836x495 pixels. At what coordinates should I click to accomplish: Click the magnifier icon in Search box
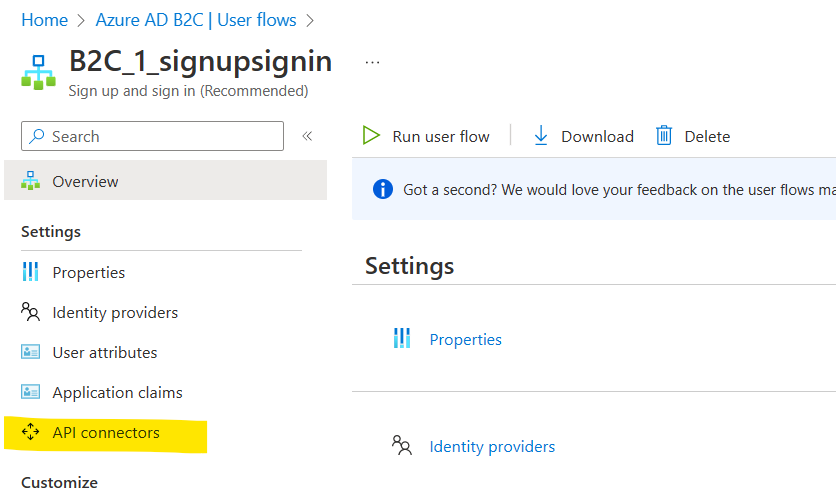click(36, 136)
